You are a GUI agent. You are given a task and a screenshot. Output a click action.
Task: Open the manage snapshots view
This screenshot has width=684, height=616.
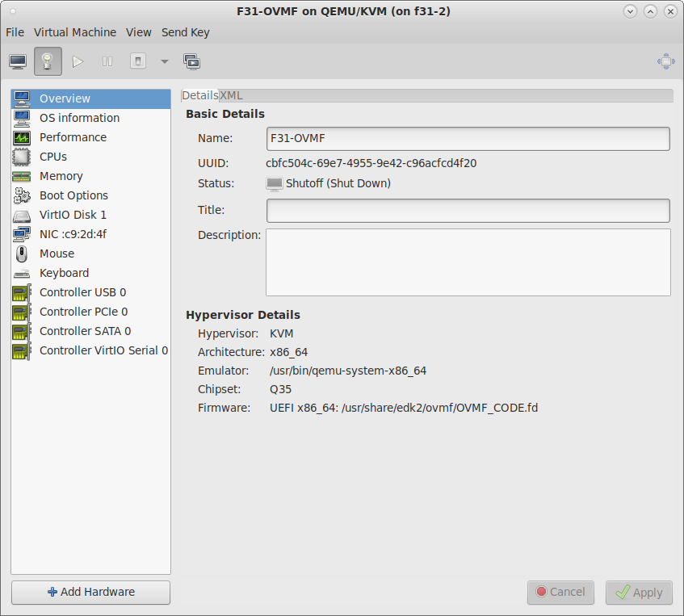pos(191,61)
